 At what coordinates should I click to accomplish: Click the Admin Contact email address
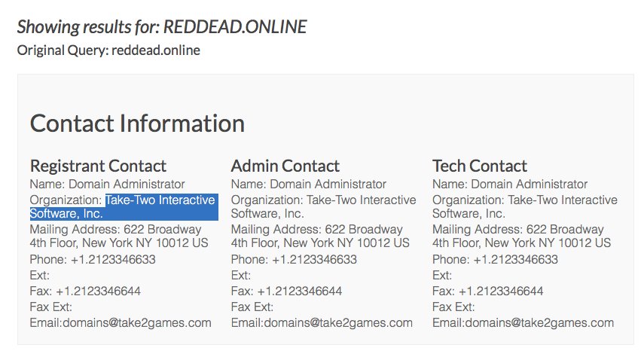(337, 322)
